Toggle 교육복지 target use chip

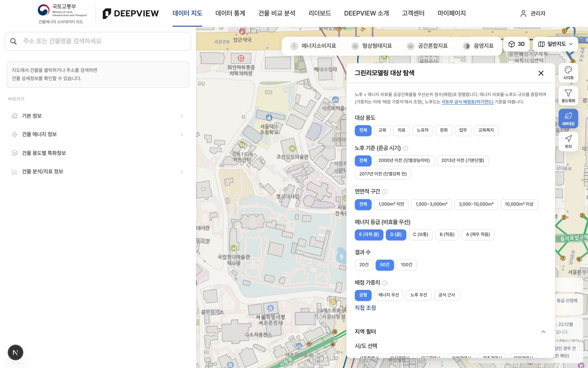pos(486,130)
